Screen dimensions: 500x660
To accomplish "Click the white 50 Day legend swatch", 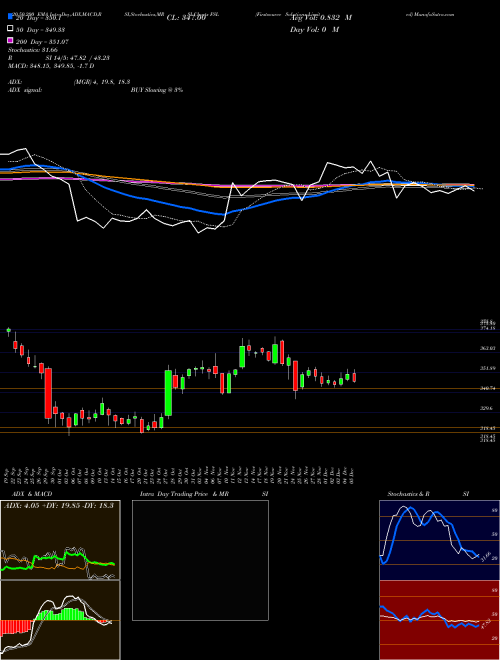I will click(10, 29).
